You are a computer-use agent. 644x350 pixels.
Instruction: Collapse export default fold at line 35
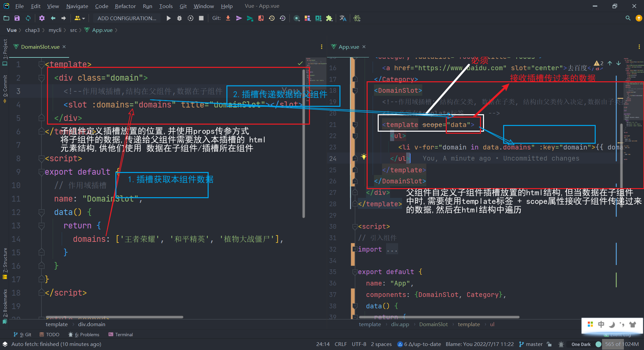(355, 272)
